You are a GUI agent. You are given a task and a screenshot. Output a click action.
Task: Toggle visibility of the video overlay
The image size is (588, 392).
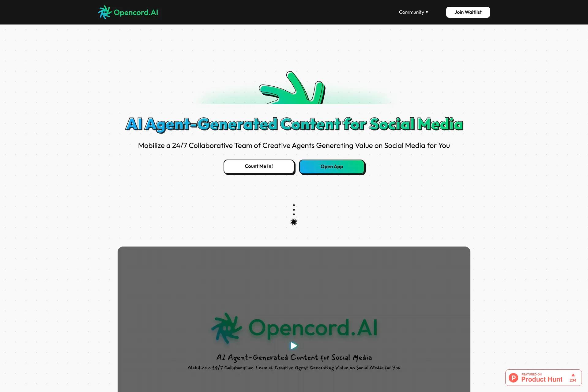pyautogui.click(x=294, y=346)
